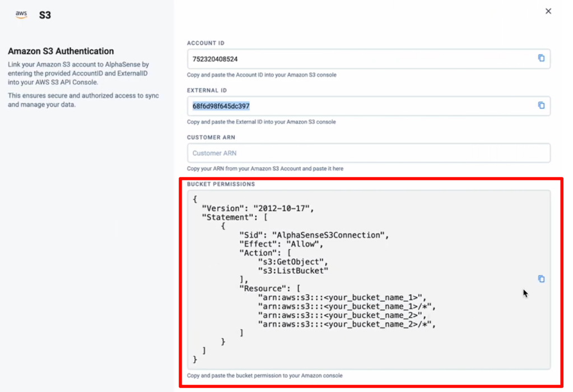This screenshot has height=392, width=573.
Task: Click the CUSTOMER ARN label
Action: point(211,137)
